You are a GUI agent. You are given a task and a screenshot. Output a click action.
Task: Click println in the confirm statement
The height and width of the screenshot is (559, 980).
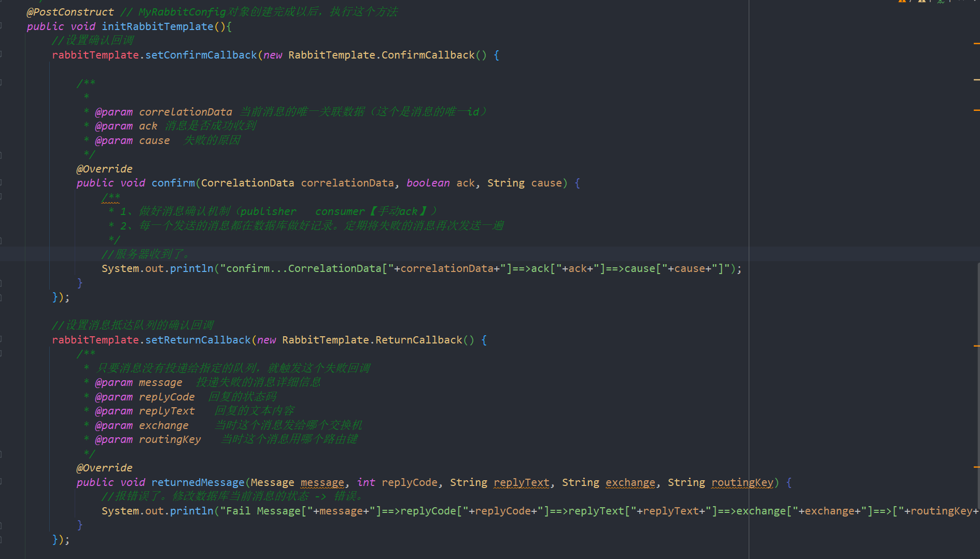(191, 268)
